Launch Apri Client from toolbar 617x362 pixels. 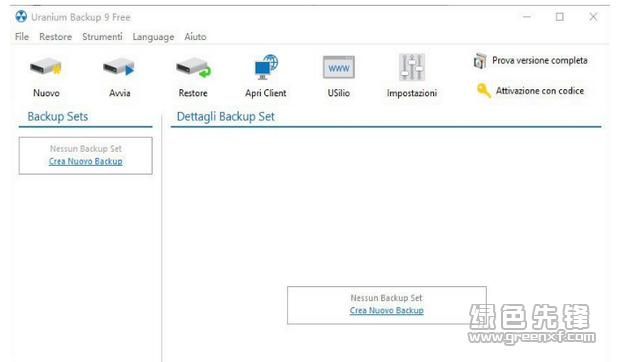click(x=266, y=67)
